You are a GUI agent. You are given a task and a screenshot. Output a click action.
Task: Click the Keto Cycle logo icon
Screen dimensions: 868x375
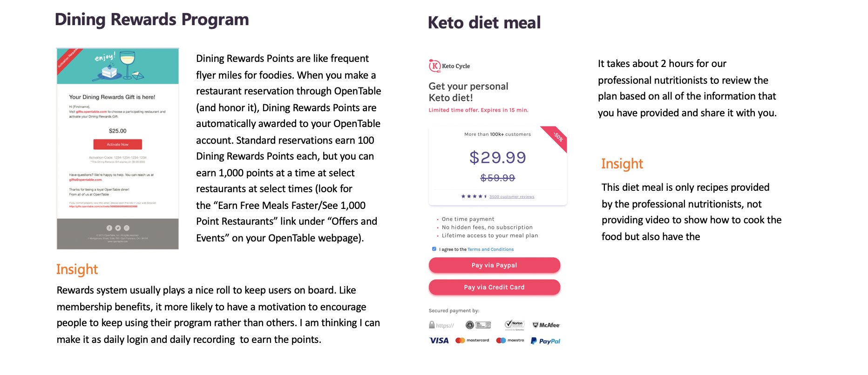click(434, 66)
